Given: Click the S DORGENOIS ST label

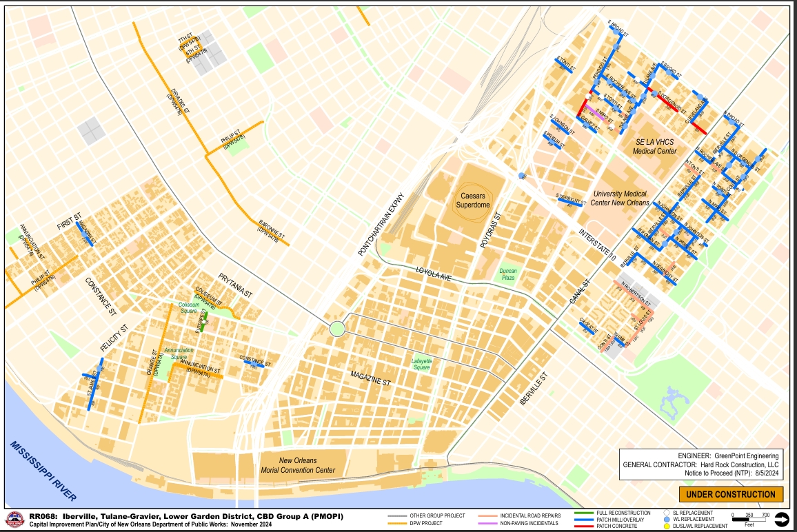Looking at the screenshot, I should pos(672,102).
